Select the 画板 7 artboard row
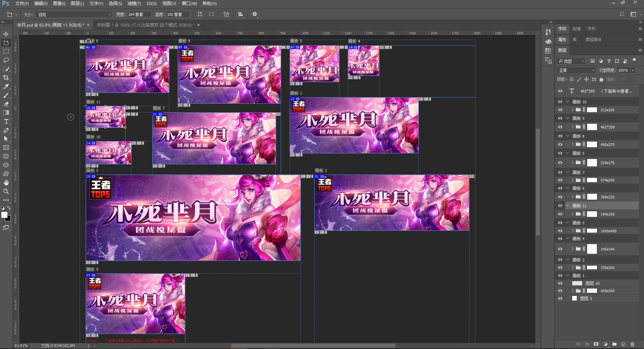 [x=597, y=172]
